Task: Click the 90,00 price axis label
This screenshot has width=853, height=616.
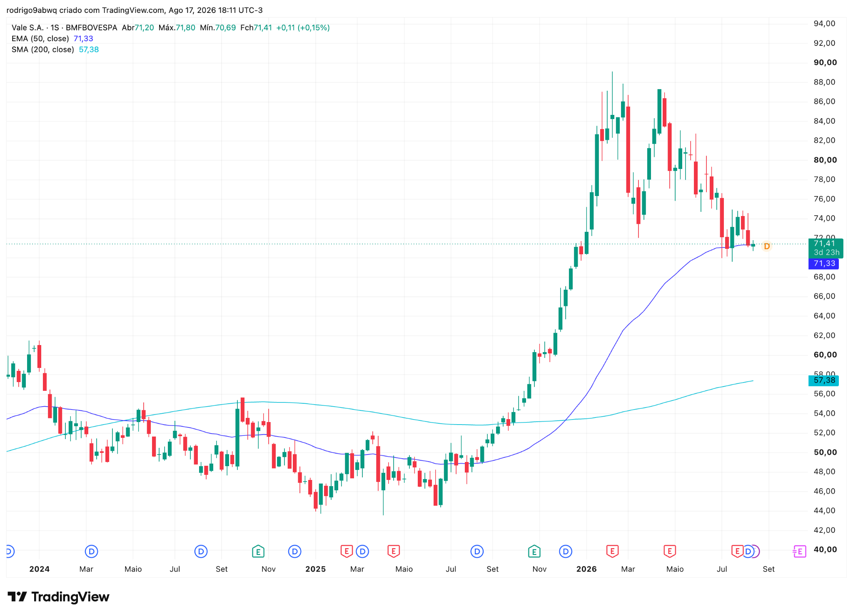Action: point(825,62)
